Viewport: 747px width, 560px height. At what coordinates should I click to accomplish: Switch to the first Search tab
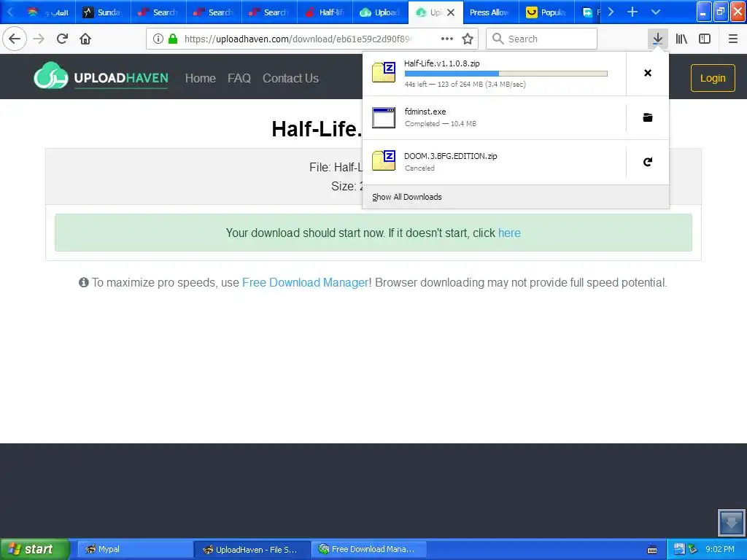pyautogui.click(x=158, y=12)
